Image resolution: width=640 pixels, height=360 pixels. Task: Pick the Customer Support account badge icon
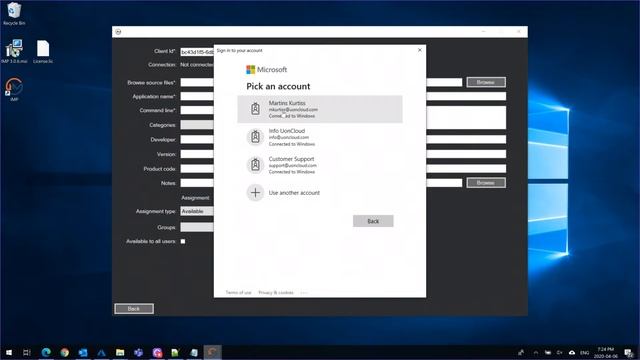pos(256,165)
